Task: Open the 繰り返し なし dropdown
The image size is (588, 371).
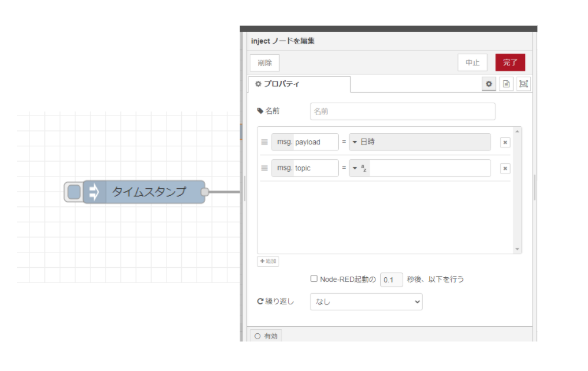Action: [x=366, y=301]
